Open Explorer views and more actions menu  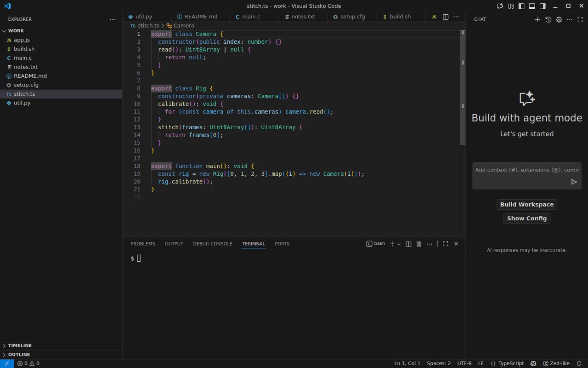point(113,19)
